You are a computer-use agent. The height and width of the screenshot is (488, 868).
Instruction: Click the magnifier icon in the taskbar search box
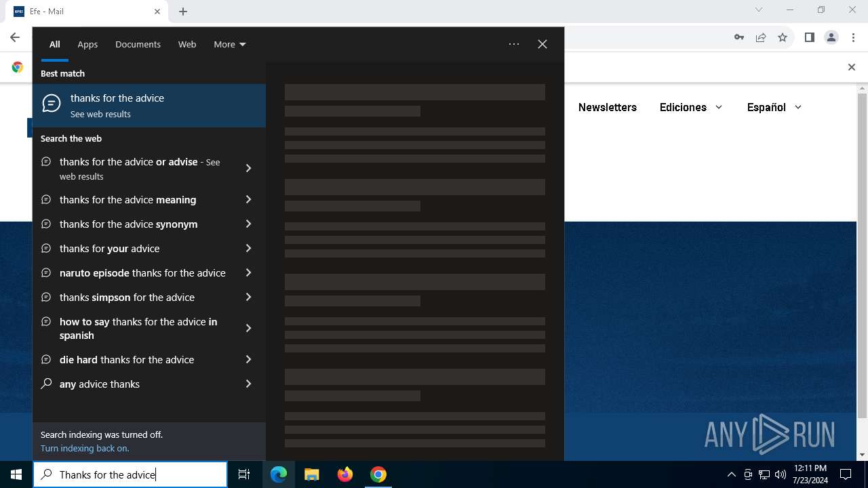click(x=47, y=474)
